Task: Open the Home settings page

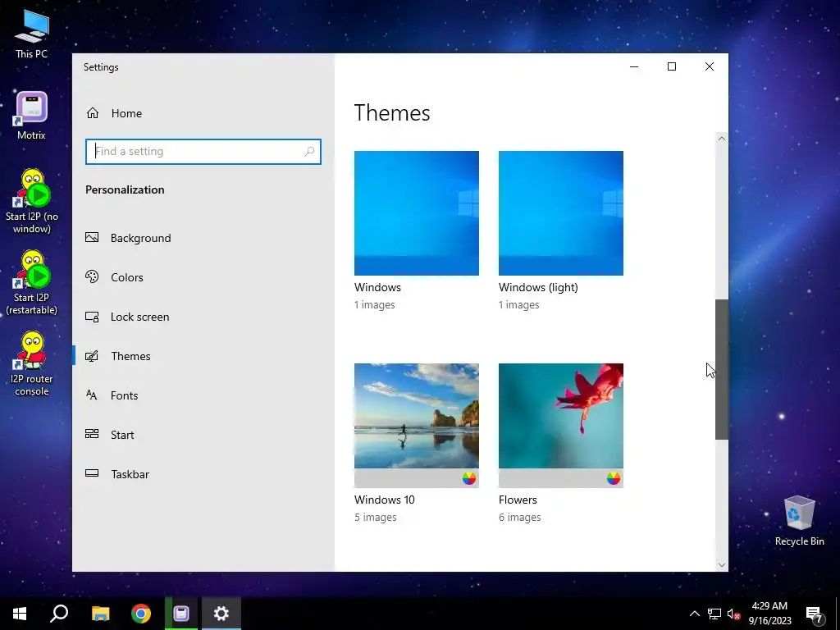Action: click(114, 113)
